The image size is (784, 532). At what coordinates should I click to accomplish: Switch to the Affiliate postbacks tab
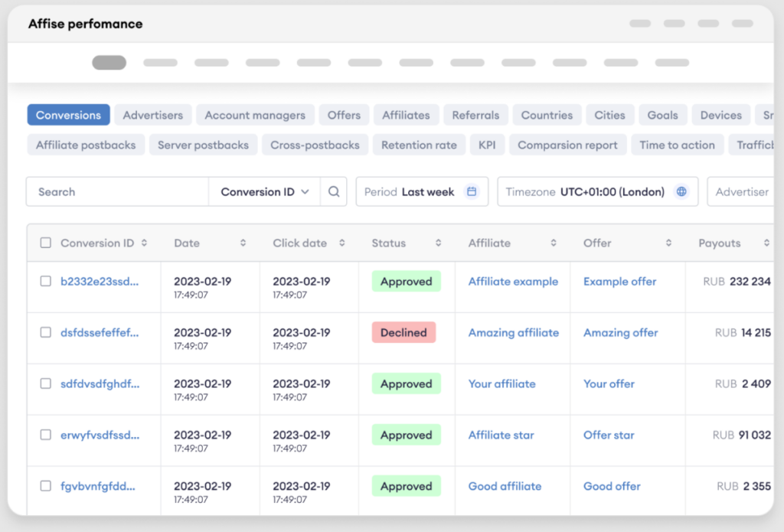(86, 145)
